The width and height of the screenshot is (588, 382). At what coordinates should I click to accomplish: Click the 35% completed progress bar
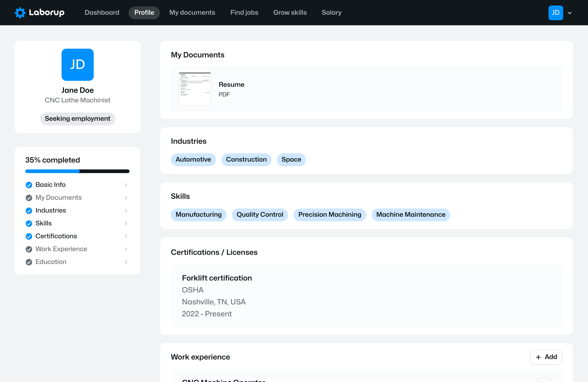coord(77,171)
